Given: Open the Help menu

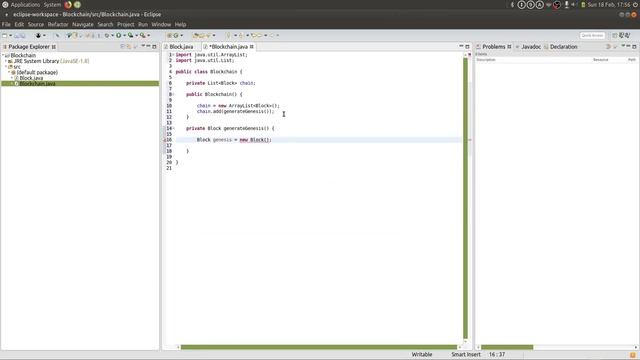Looking at the screenshot, I should tap(180, 24).
